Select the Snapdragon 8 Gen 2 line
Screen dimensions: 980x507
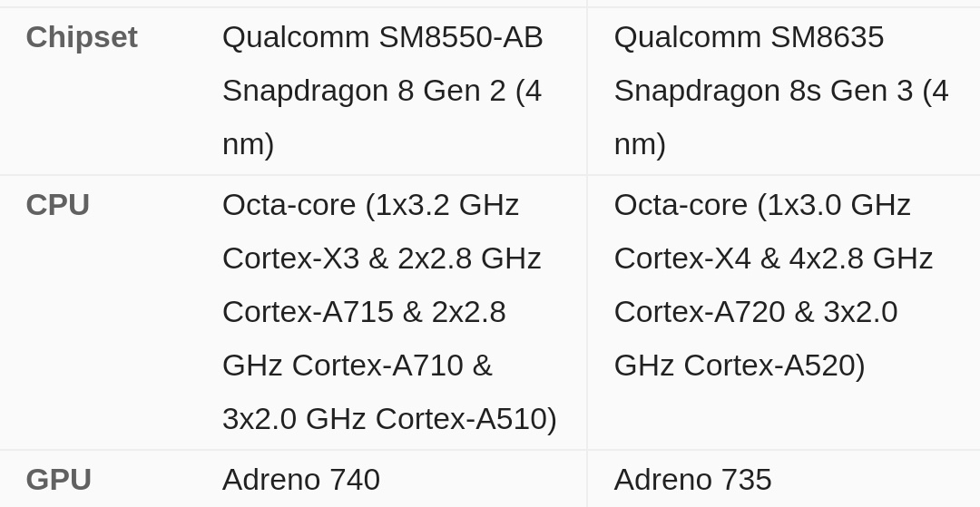point(381,91)
